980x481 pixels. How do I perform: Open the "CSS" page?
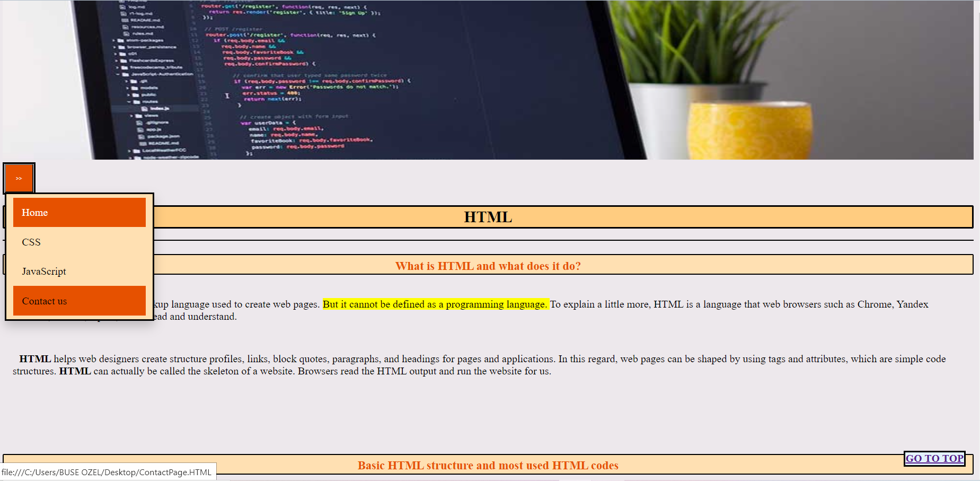[31, 242]
